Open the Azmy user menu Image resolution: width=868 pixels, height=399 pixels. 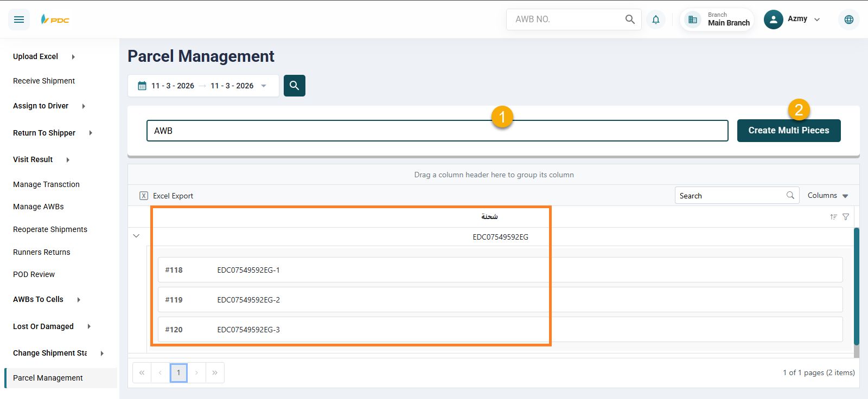pos(792,20)
